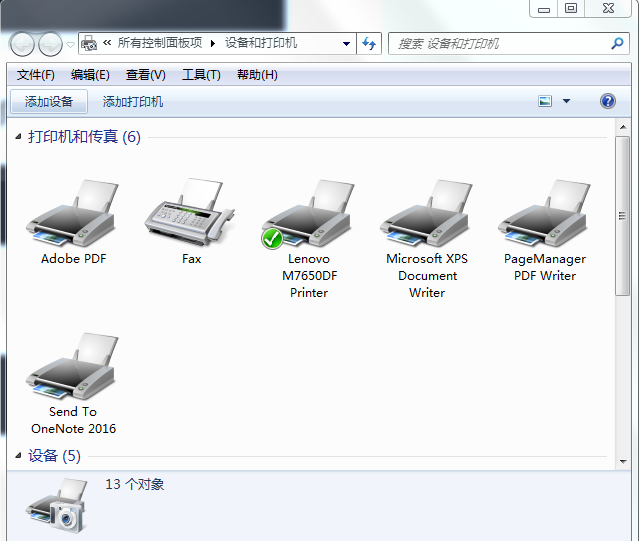Select the Adobe PDF printer icon
639x541 pixels.
pos(73,213)
